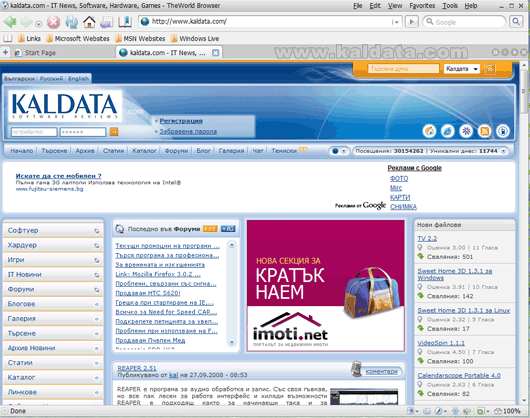Switch to the Start Page tab
530x418 pixels.
(40, 53)
